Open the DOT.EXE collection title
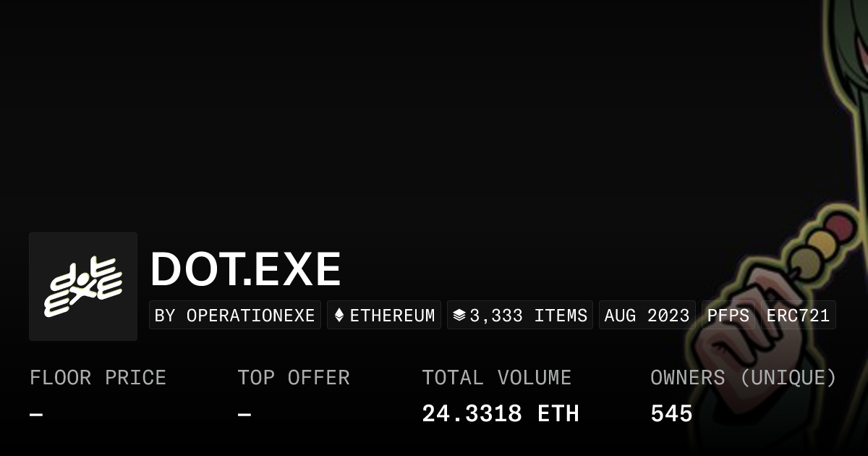 pos(245,269)
